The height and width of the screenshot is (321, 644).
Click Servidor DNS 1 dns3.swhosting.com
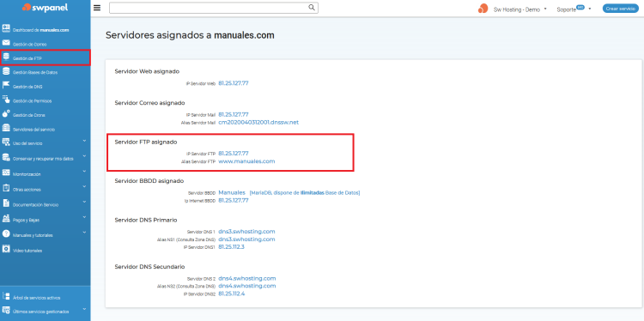tap(246, 232)
